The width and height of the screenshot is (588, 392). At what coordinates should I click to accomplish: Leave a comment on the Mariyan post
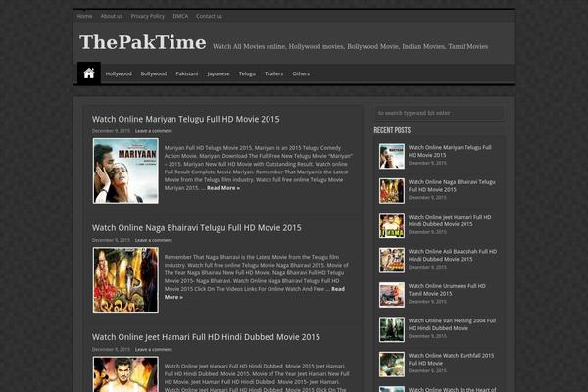(154, 131)
